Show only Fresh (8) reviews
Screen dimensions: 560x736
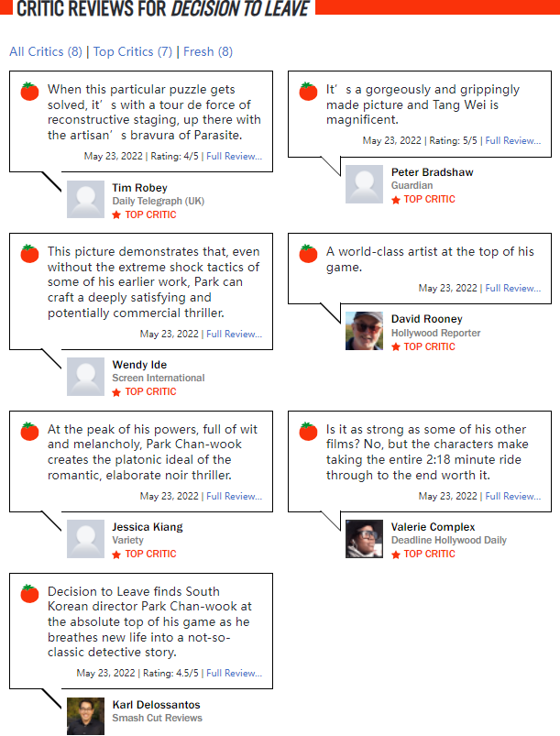click(x=208, y=51)
